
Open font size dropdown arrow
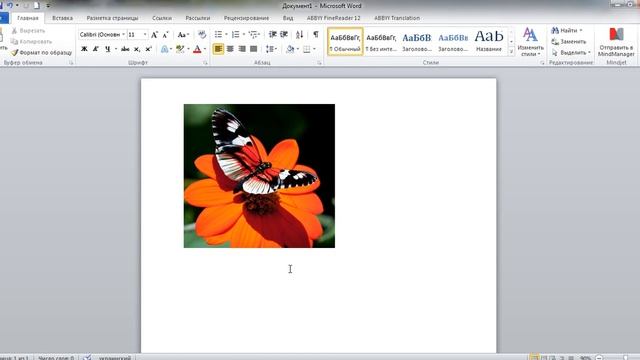click(x=145, y=35)
